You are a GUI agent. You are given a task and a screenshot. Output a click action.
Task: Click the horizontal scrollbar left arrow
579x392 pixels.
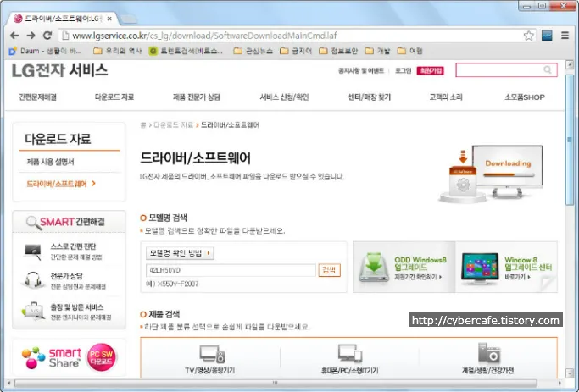[x=9, y=383]
